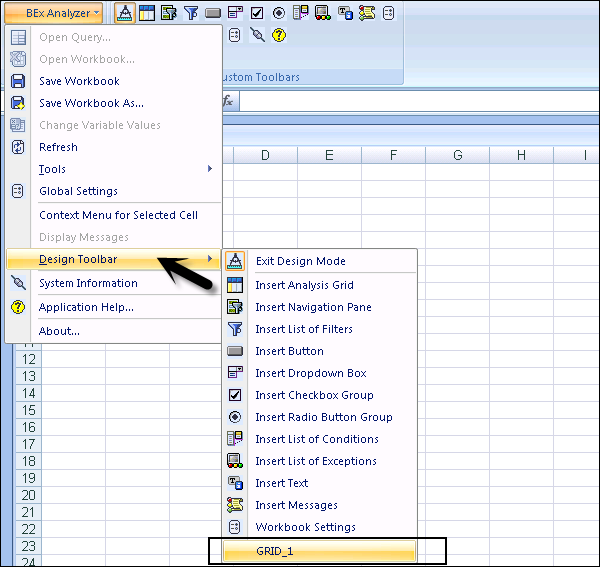Click the Navigation Pane icon in the top toolbar
This screenshot has height=567, width=600.
(x=169, y=13)
